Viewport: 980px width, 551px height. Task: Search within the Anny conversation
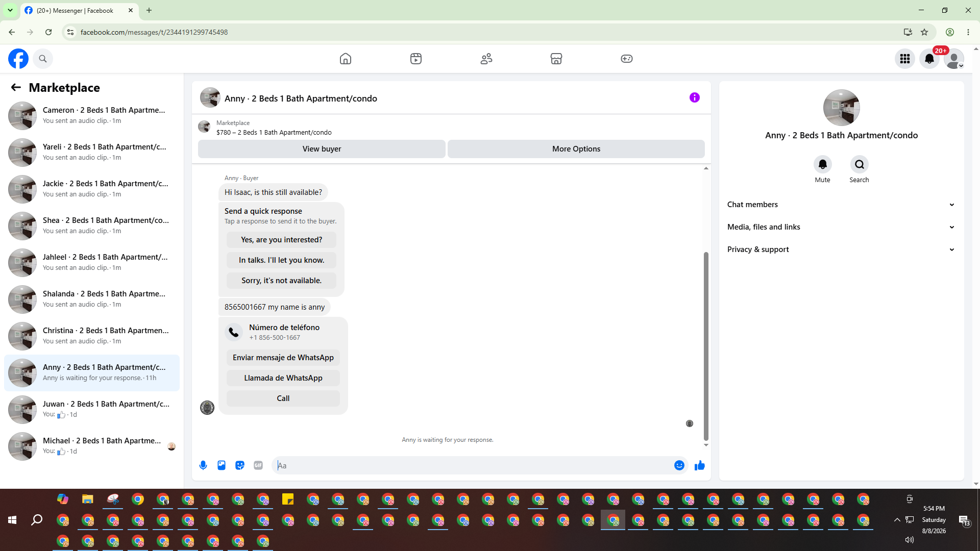point(860,164)
